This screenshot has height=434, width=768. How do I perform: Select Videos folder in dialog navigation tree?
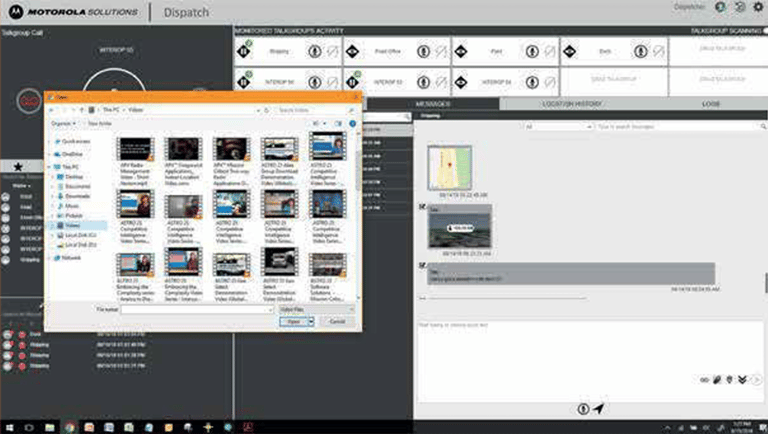[x=72, y=225]
